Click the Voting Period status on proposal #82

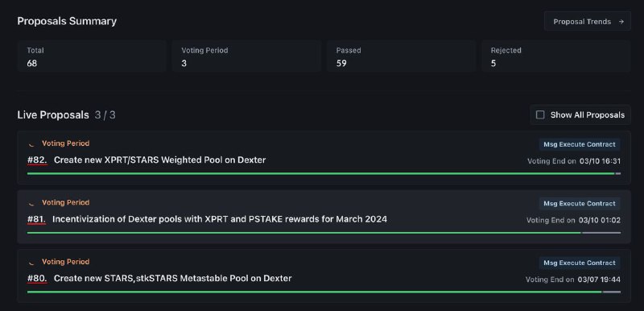pos(66,143)
